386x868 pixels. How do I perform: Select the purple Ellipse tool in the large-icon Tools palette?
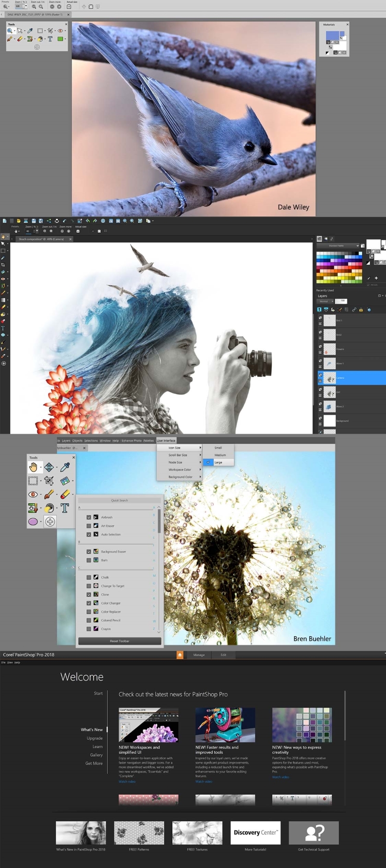point(33,521)
